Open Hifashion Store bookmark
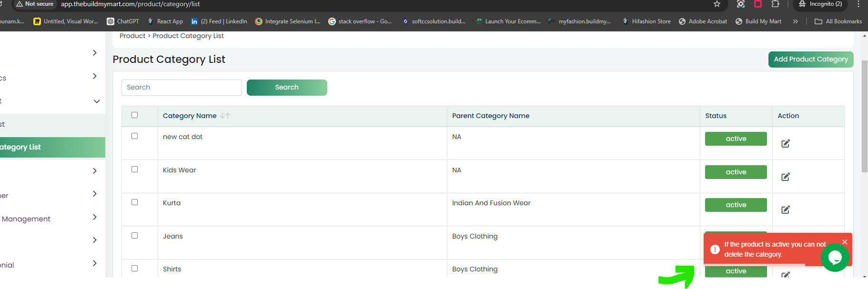The height and width of the screenshot is (289, 868). pyautogui.click(x=646, y=21)
